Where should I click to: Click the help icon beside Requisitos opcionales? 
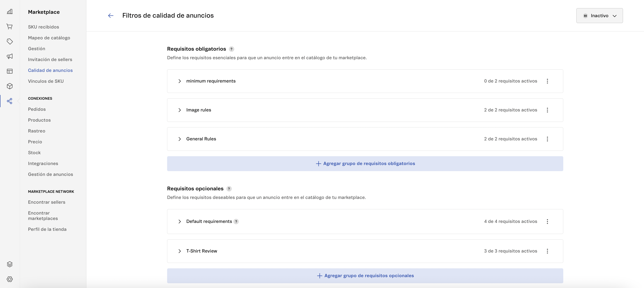pos(229,189)
